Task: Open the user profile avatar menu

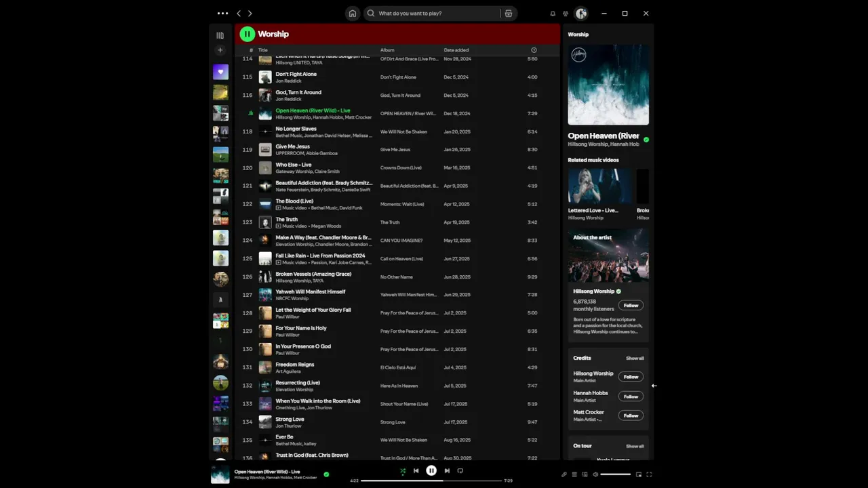Action: [x=581, y=13]
